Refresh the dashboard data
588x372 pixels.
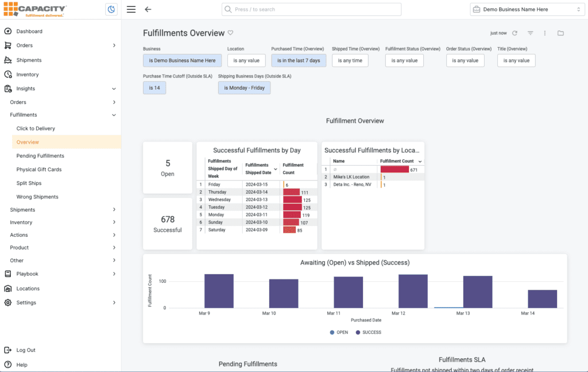514,33
